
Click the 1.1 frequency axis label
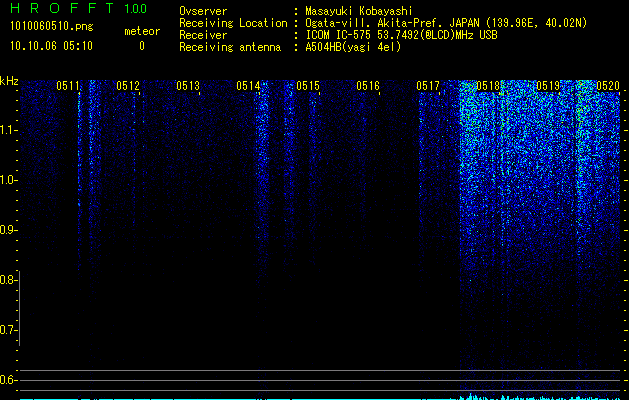click(8, 130)
